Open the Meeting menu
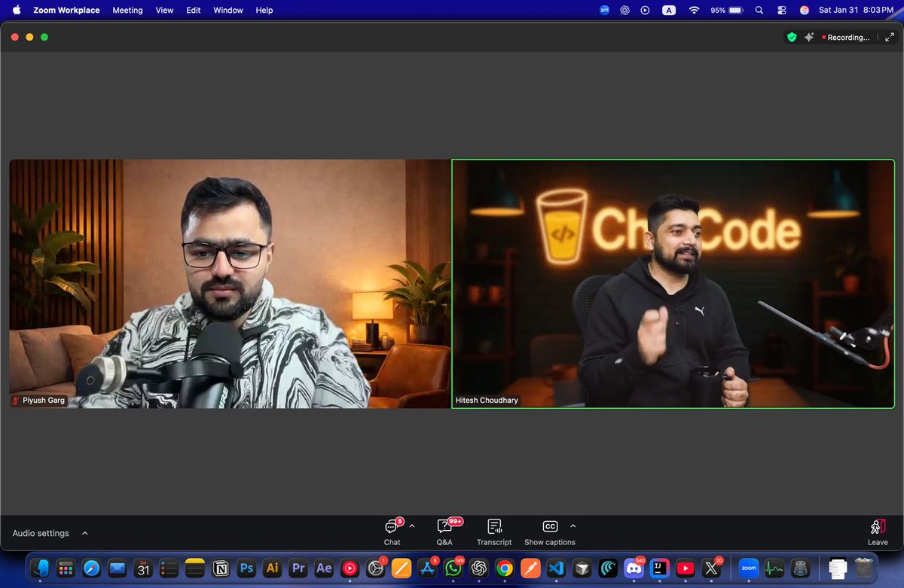This screenshot has height=588, width=904. [127, 10]
